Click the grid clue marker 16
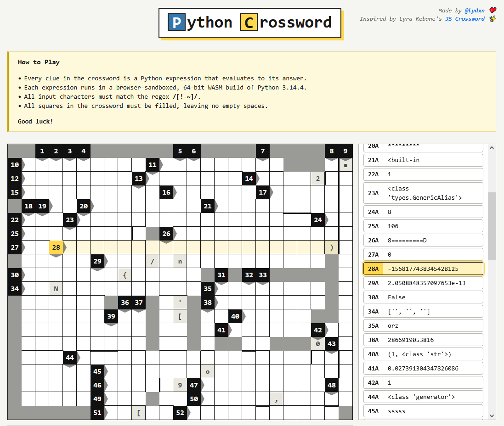 (166, 192)
